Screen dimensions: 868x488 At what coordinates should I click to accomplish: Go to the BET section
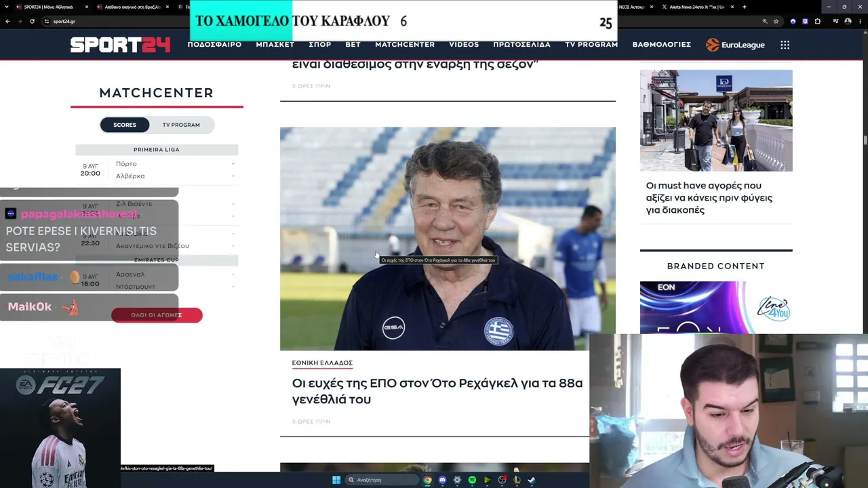point(353,45)
